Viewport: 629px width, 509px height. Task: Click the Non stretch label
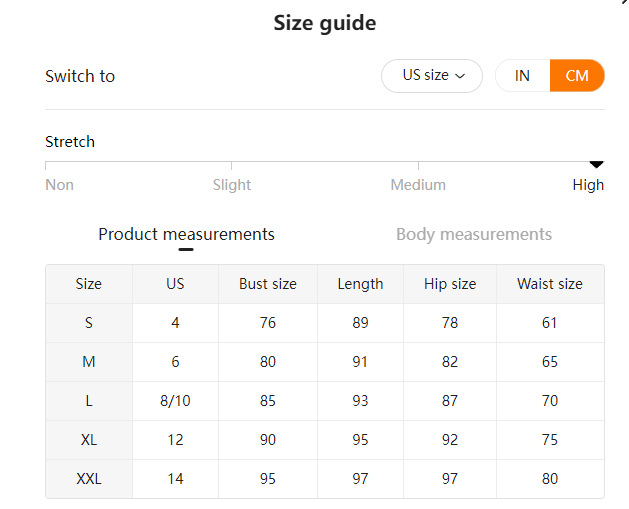(x=59, y=185)
